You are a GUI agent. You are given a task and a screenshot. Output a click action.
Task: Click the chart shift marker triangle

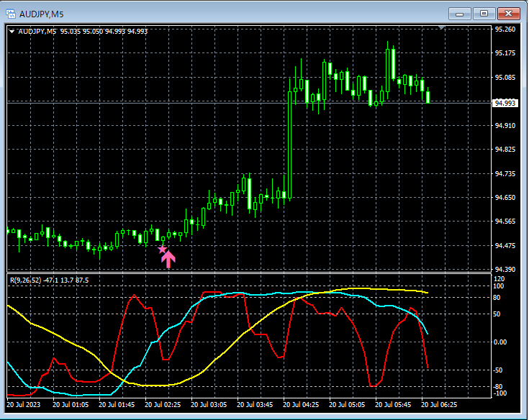point(442,27)
